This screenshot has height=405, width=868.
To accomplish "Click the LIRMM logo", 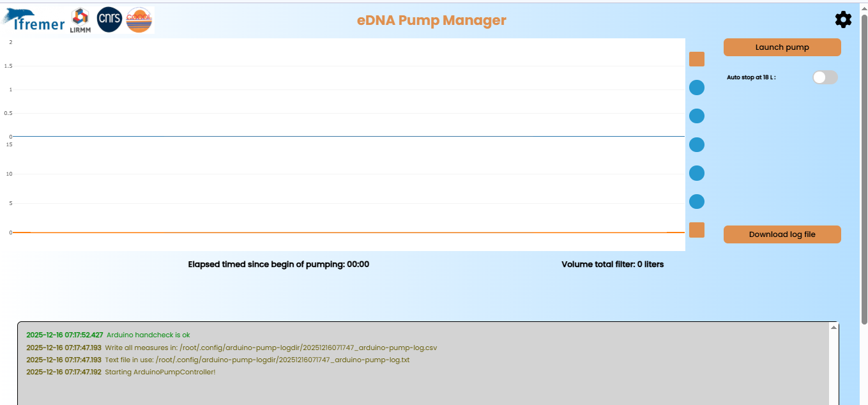I will coord(80,20).
